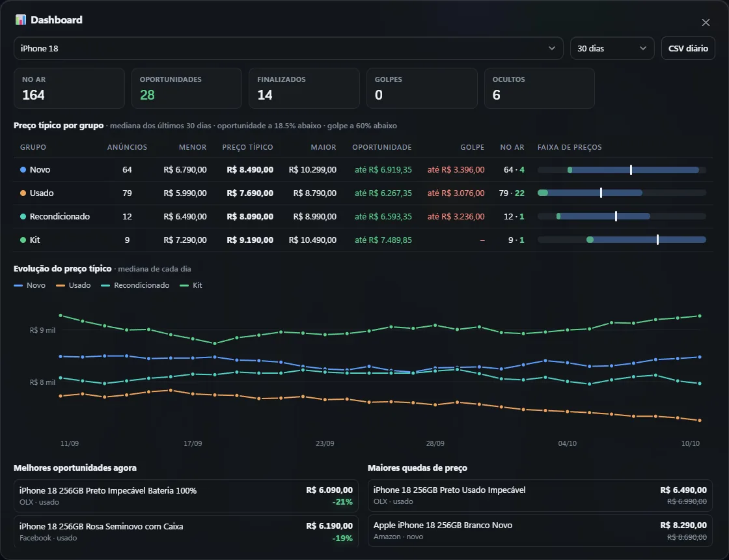Screen dimensions: 729x560
Task: Click the GRUPO column header
Action: pos(33,147)
